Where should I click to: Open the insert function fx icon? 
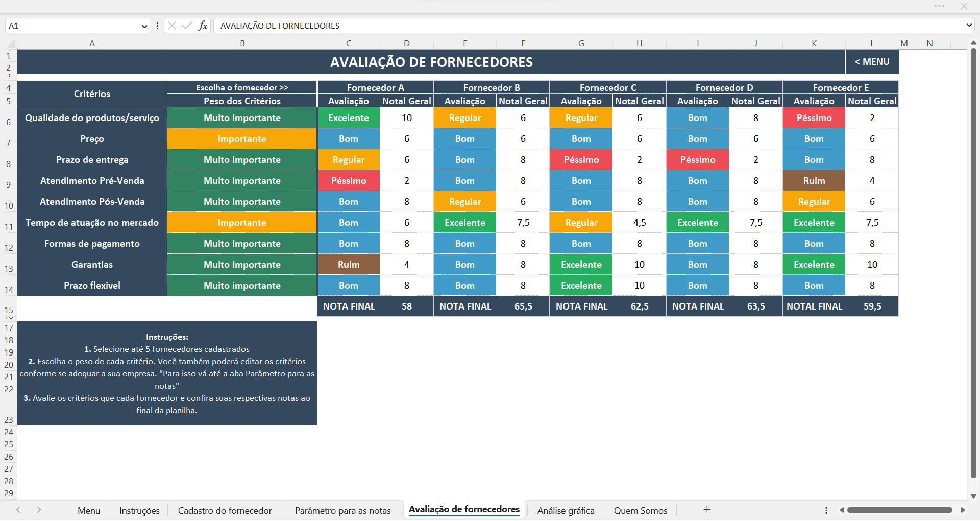(x=203, y=26)
